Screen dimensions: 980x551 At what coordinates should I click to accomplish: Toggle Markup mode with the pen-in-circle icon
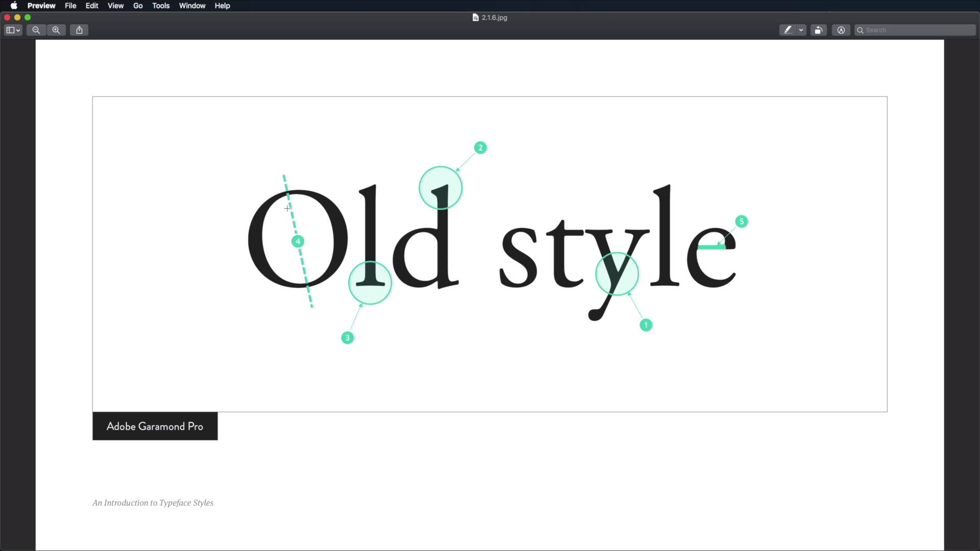841,30
